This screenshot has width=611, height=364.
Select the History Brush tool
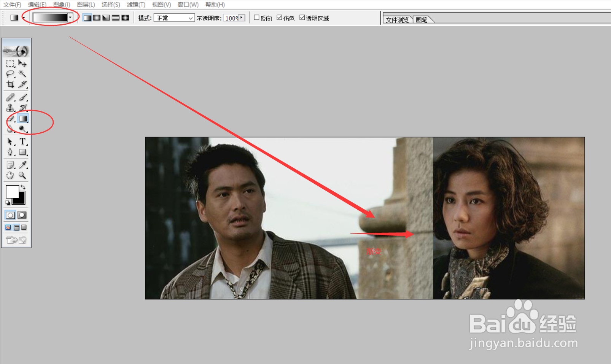(22, 108)
